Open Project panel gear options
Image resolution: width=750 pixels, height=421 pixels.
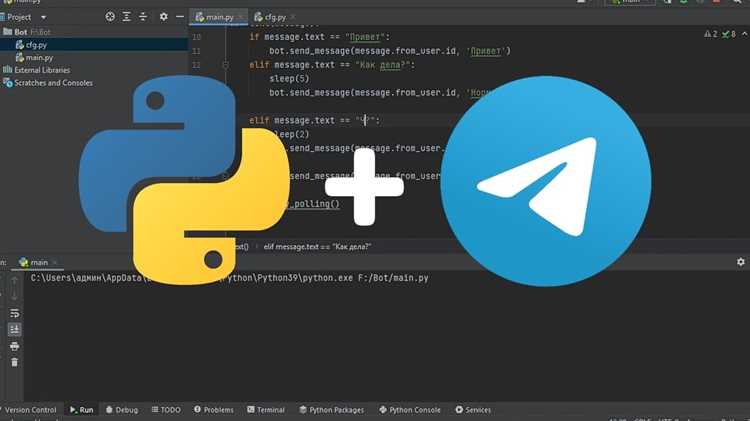click(164, 17)
